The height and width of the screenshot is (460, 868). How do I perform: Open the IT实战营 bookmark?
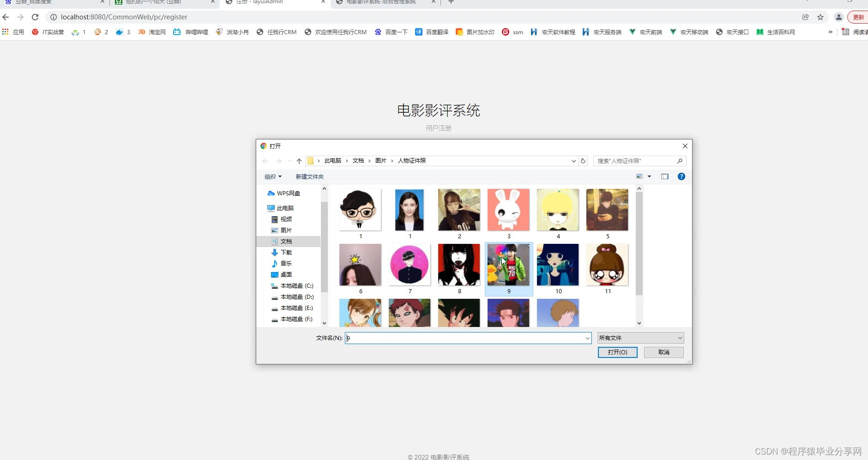pyautogui.click(x=48, y=32)
